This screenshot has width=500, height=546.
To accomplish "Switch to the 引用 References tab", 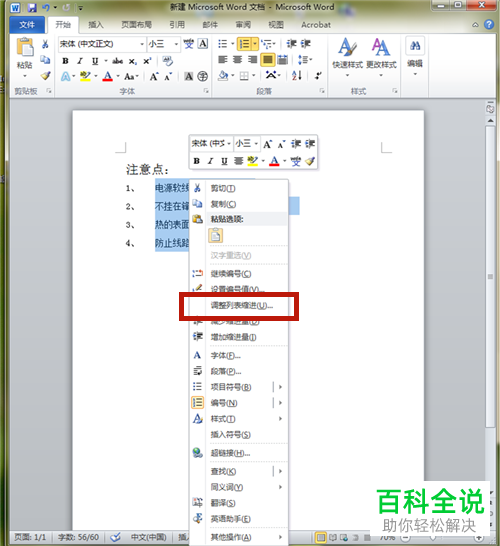I will (x=177, y=25).
